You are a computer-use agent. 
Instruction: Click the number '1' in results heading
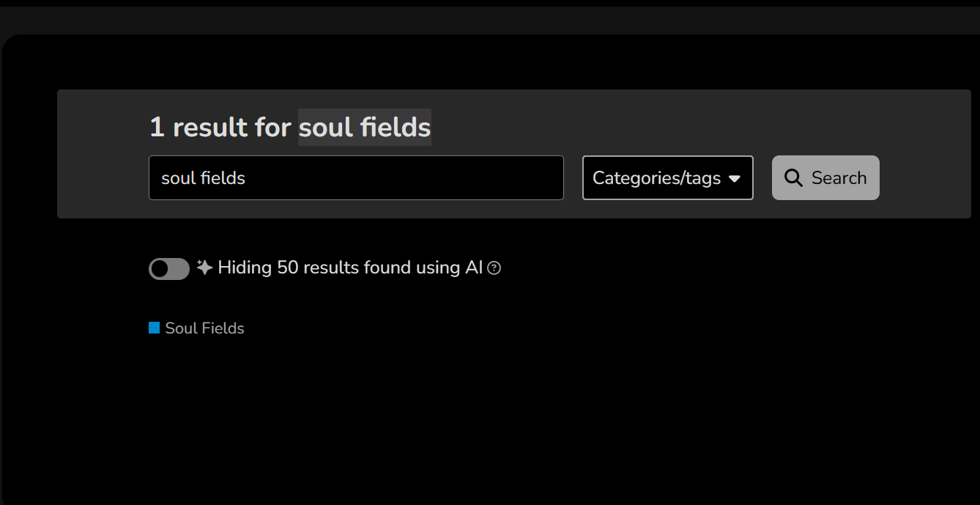(157, 128)
